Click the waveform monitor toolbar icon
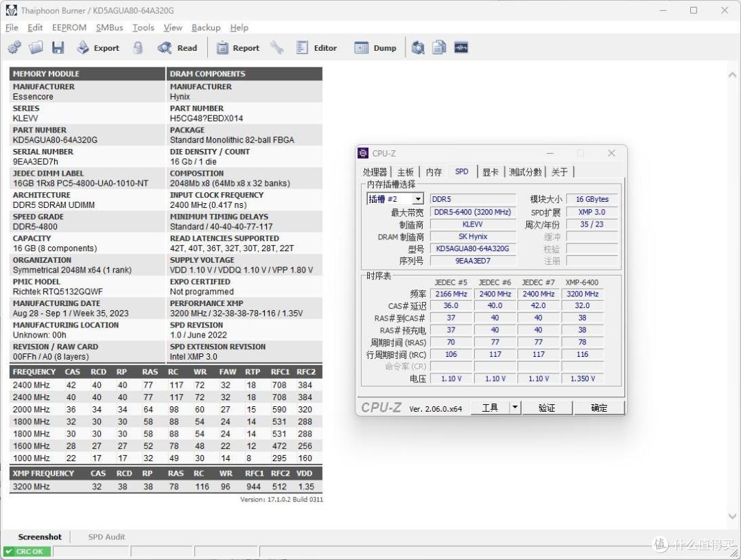This screenshot has width=741, height=560. click(460, 48)
